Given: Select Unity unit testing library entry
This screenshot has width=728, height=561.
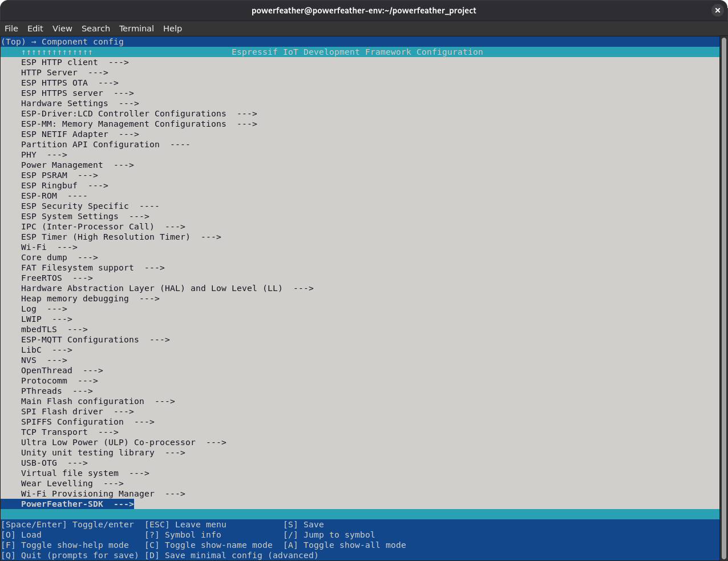Looking at the screenshot, I should click(103, 453).
